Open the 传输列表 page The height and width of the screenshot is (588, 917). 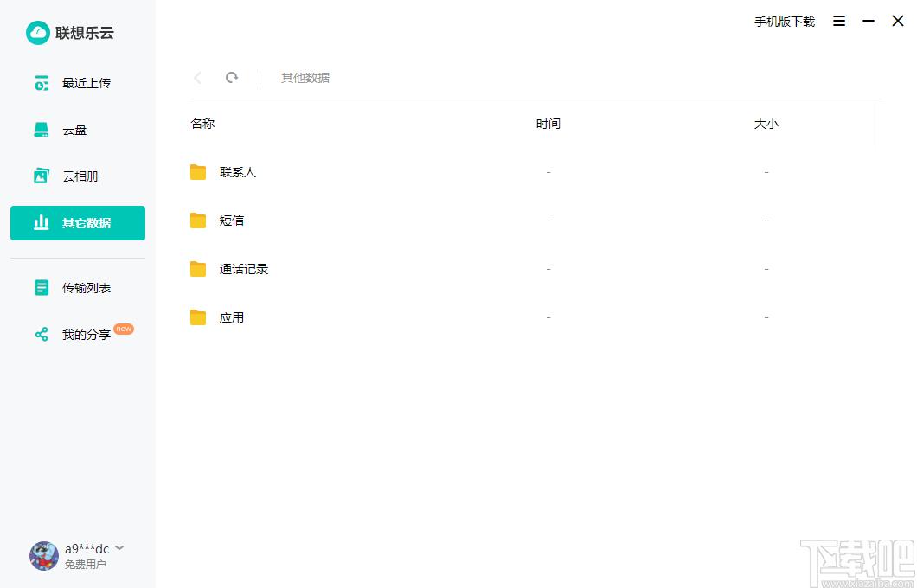78,288
